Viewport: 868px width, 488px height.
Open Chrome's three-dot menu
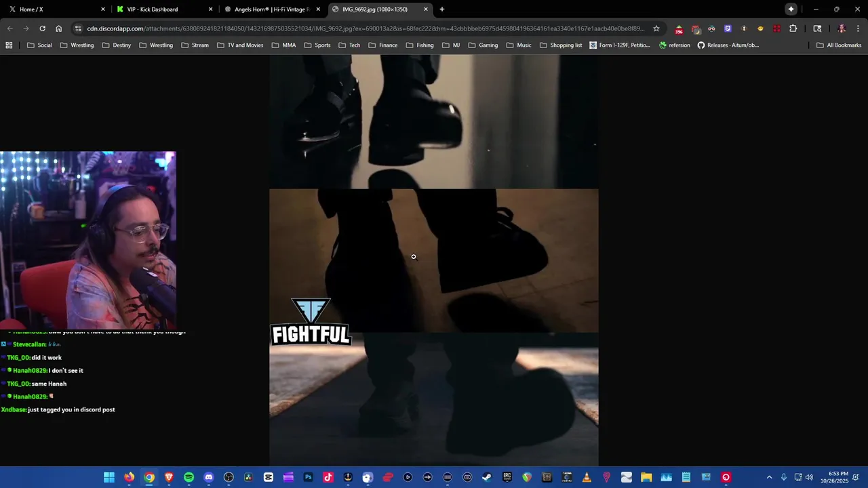(858, 28)
